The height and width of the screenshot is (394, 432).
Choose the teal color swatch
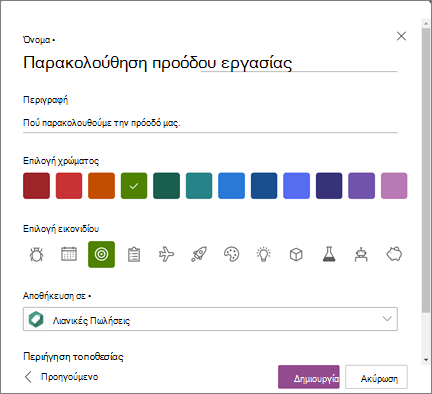click(199, 186)
